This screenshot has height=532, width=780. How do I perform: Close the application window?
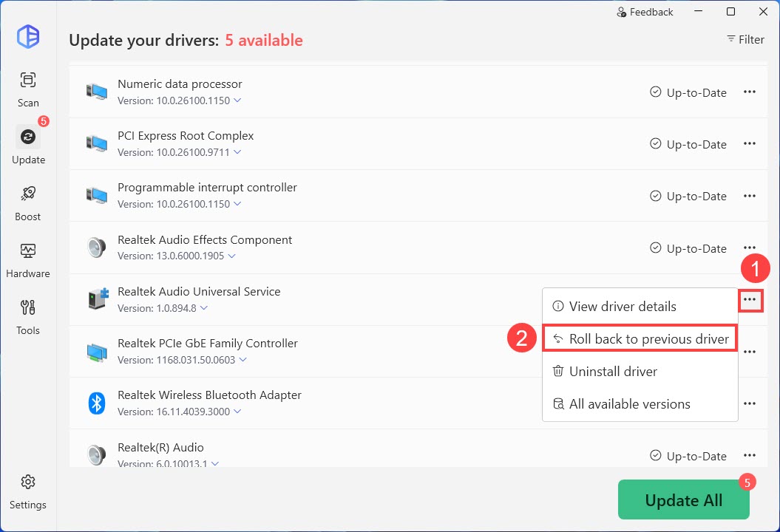tap(763, 11)
